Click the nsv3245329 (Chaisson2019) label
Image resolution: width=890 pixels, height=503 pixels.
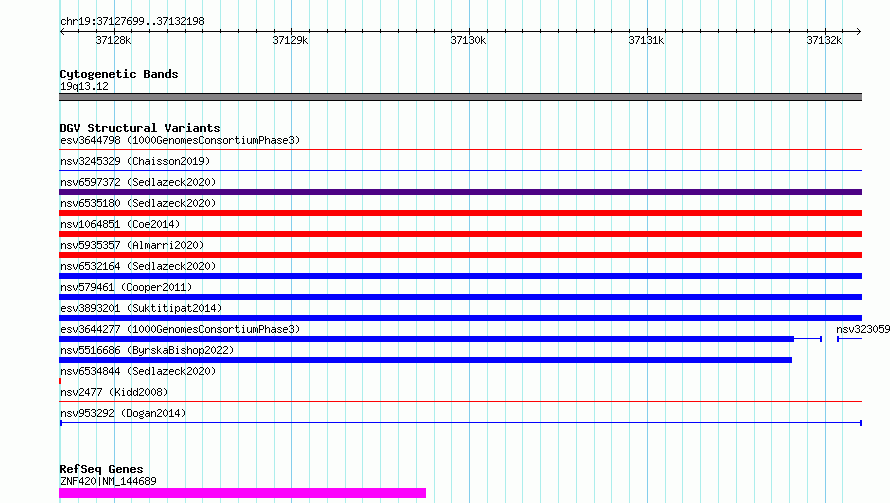[135, 161]
